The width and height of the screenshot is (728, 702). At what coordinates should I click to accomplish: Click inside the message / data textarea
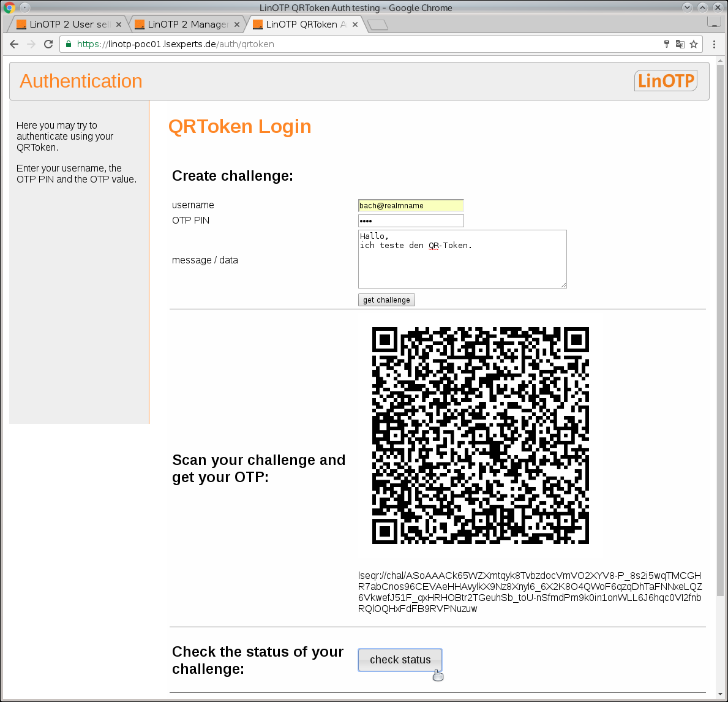[462, 259]
